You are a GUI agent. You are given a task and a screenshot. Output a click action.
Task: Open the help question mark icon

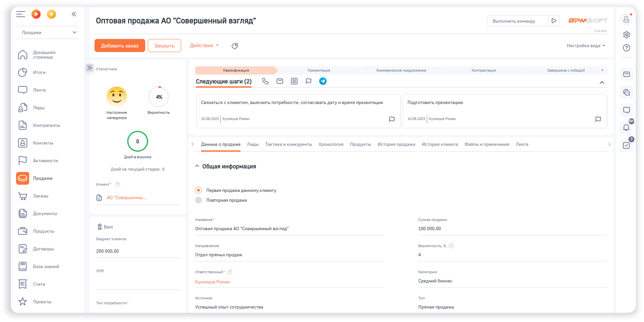point(626,48)
